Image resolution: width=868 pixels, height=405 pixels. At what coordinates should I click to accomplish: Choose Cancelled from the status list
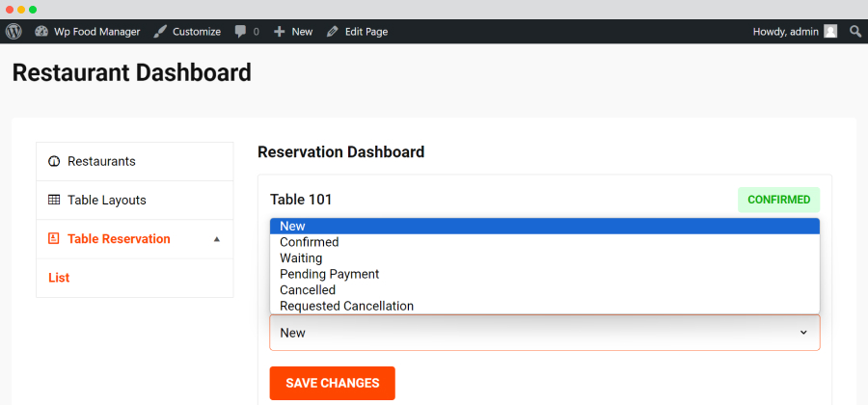[545, 290]
